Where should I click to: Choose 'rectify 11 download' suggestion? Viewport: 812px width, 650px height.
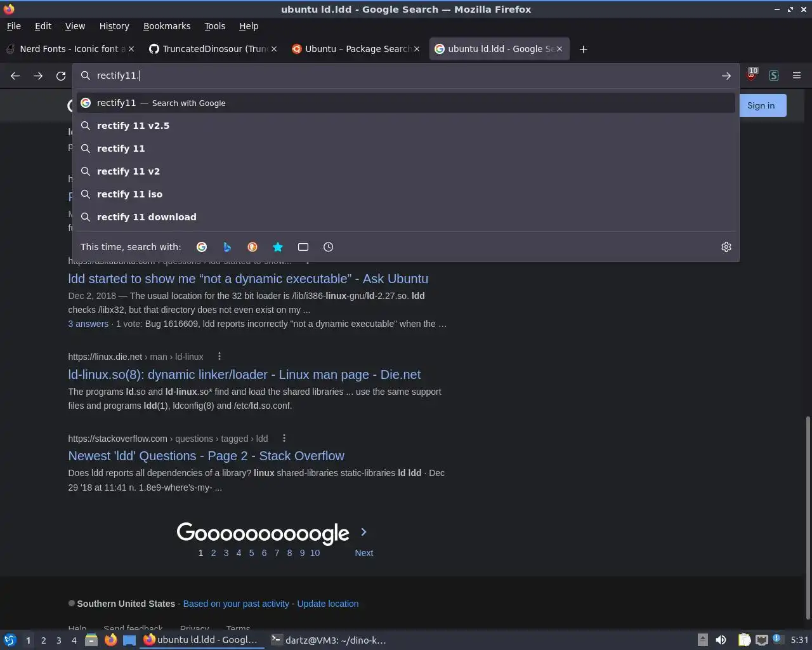[406, 217]
